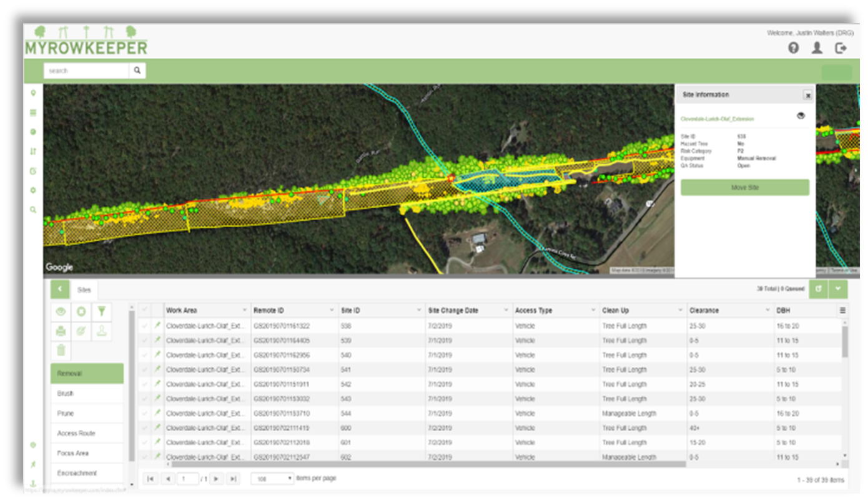Select the Brush category in the left menu

tap(87, 393)
